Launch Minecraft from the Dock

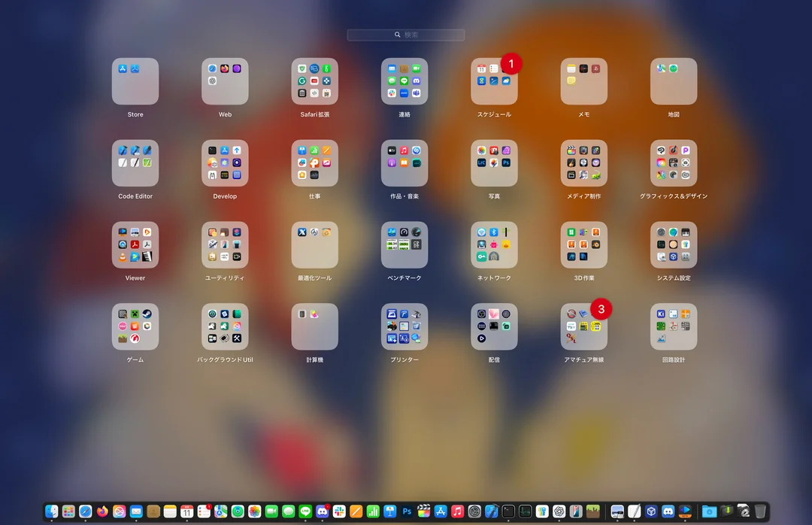point(593,511)
